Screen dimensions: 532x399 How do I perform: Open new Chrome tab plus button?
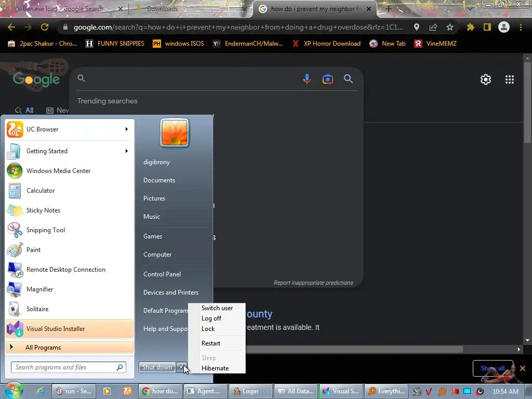[389, 9]
